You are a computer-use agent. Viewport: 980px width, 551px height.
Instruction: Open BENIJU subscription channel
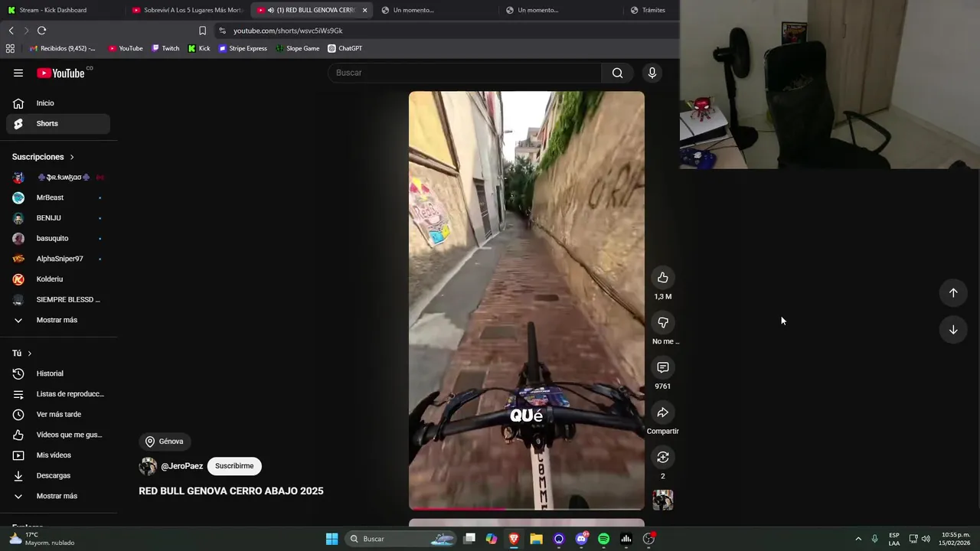tap(57, 218)
